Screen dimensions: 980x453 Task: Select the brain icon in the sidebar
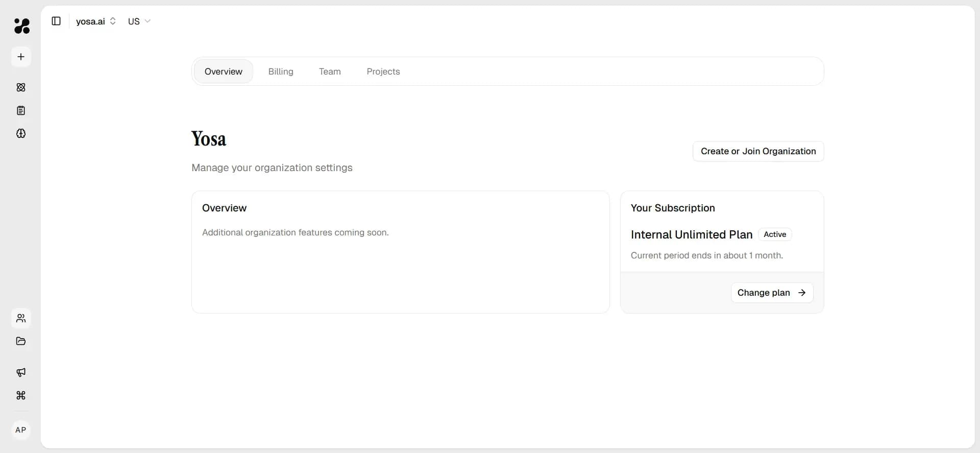pyautogui.click(x=21, y=133)
